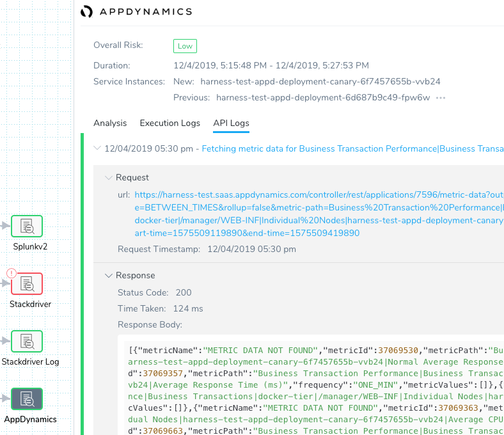This screenshot has width=504, height=435.
Task: Collapse the 12/04/2019 05:30 pm log entry
Action: pyautogui.click(x=97, y=148)
